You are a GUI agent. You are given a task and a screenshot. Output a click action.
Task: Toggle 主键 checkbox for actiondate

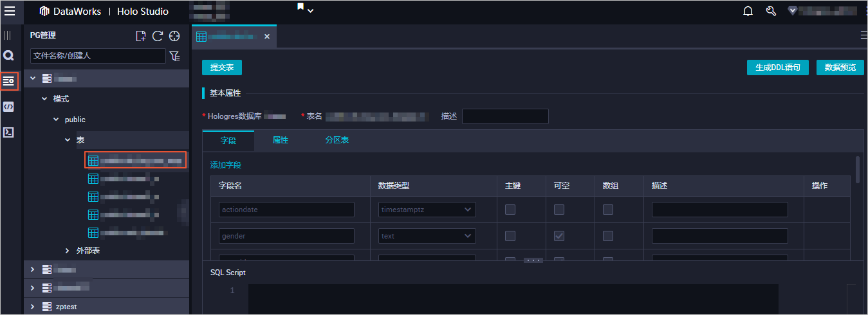(x=510, y=210)
